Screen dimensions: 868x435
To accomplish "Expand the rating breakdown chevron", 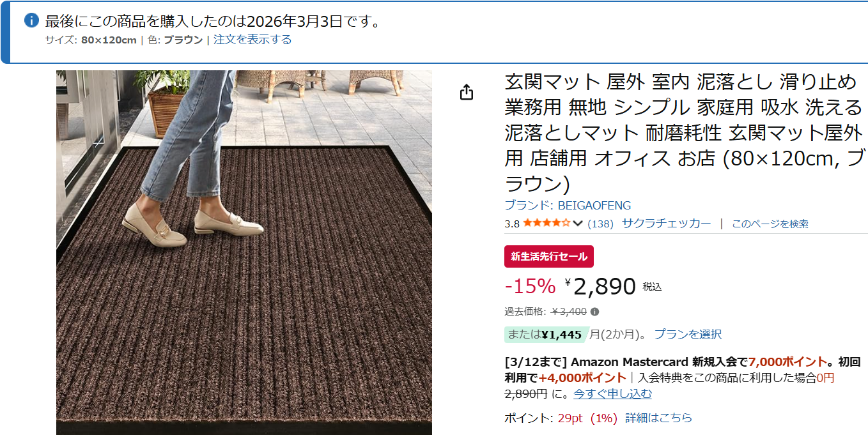I will click(578, 224).
